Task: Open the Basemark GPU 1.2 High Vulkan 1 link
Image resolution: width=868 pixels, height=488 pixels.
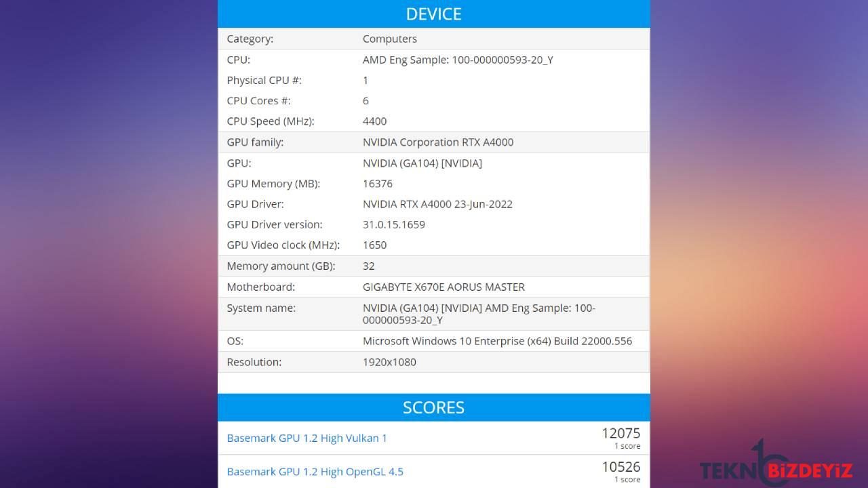Action: (307, 438)
